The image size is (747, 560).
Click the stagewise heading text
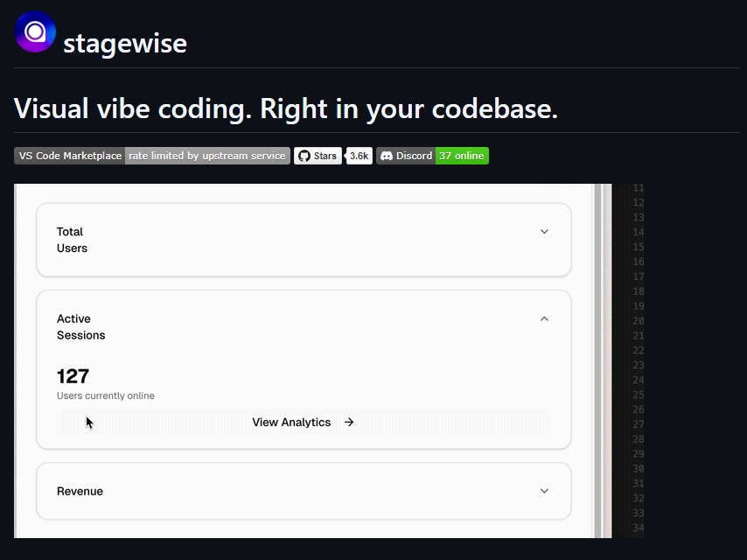coord(125,44)
